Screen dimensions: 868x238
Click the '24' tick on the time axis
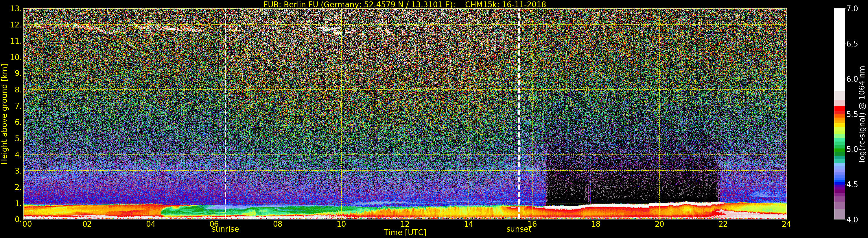click(786, 224)
